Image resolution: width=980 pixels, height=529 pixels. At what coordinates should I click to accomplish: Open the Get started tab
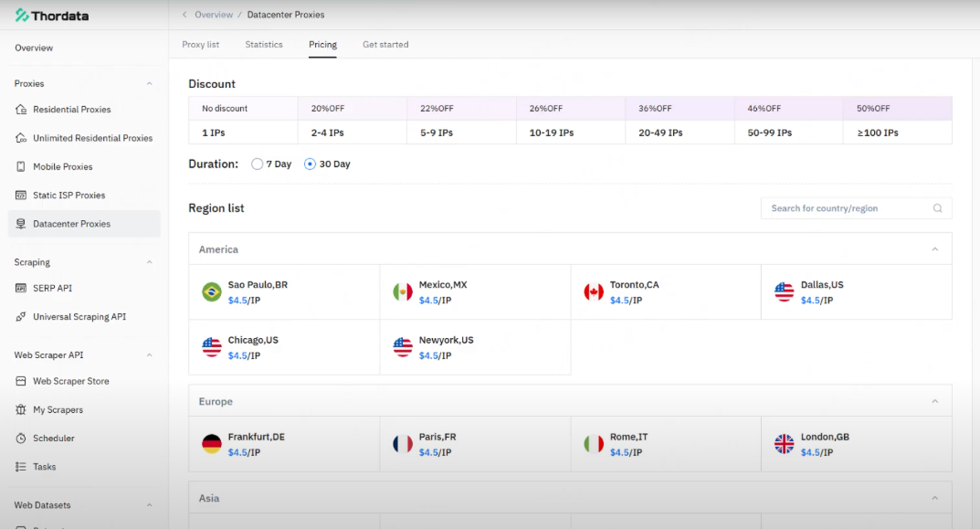pos(385,45)
